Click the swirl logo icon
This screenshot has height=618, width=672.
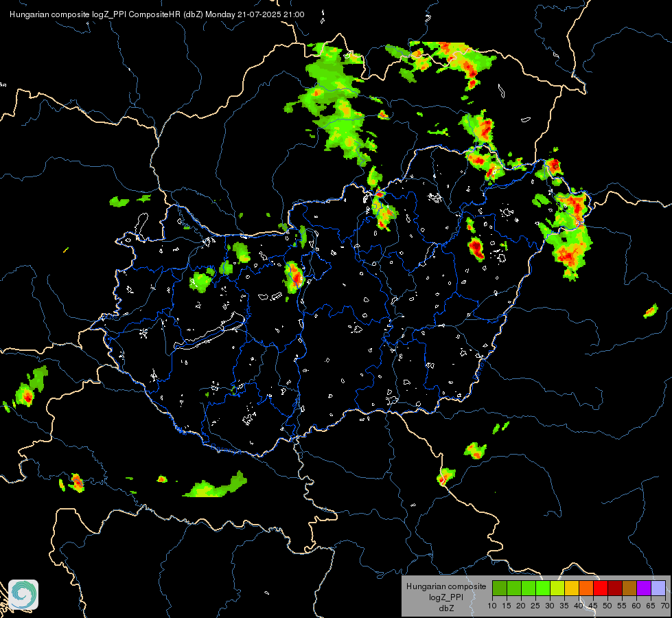23,595
